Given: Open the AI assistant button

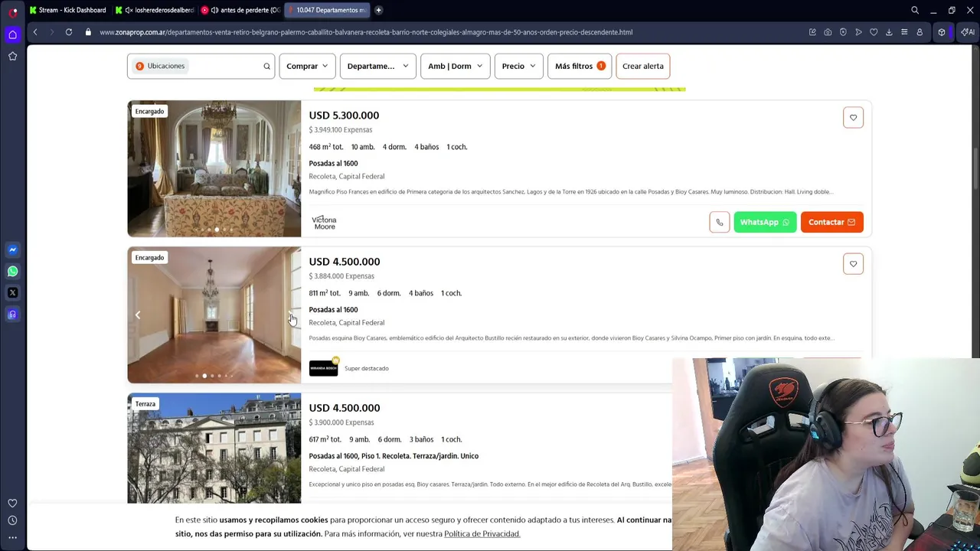Looking at the screenshot, I should [968, 32].
